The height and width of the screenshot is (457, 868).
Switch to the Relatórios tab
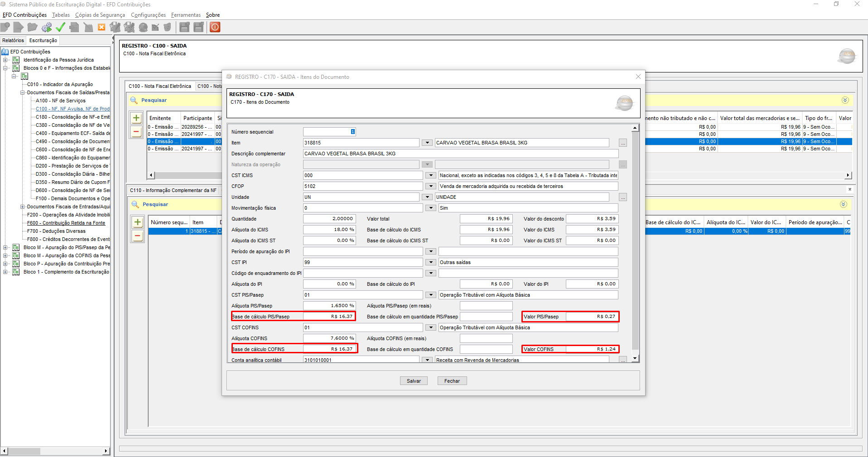tap(13, 40)
